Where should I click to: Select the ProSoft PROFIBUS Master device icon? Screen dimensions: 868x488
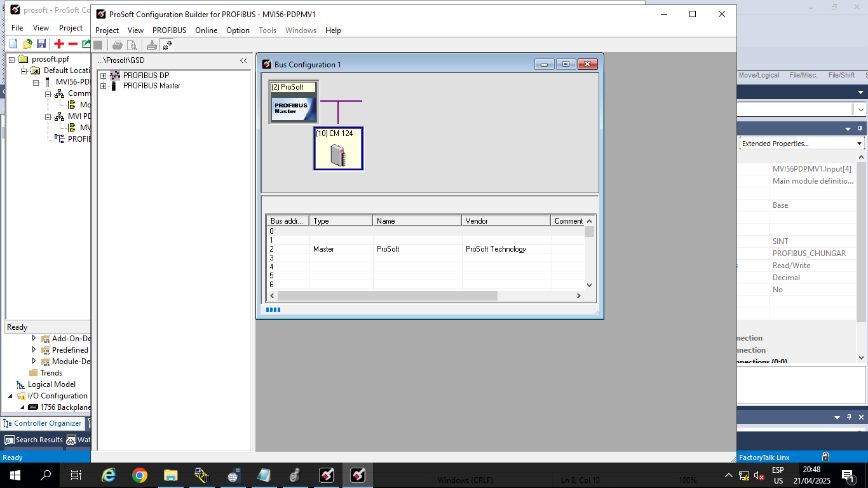pos(294,102)
